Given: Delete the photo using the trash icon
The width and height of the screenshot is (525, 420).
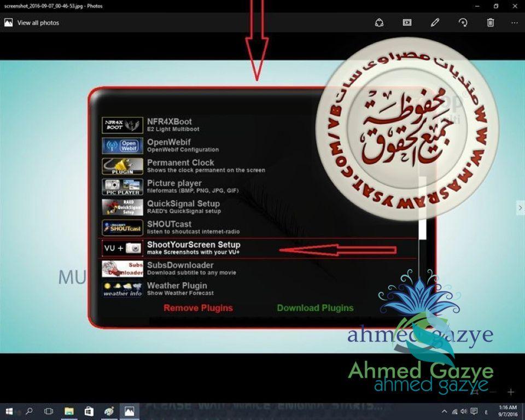Looking at the screenshot, I should tap(491, 23).
